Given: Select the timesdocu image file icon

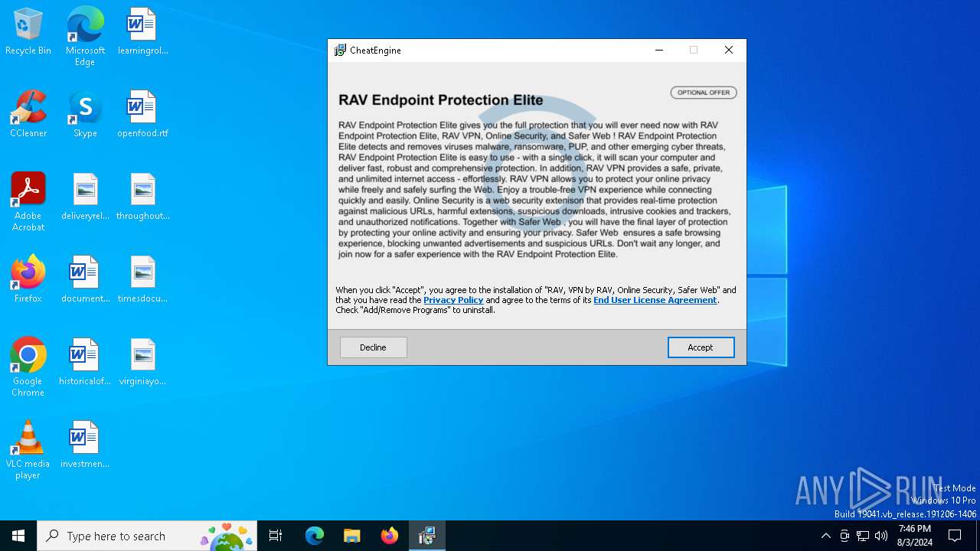Looking at the screenshot, I should pos(142,280).
